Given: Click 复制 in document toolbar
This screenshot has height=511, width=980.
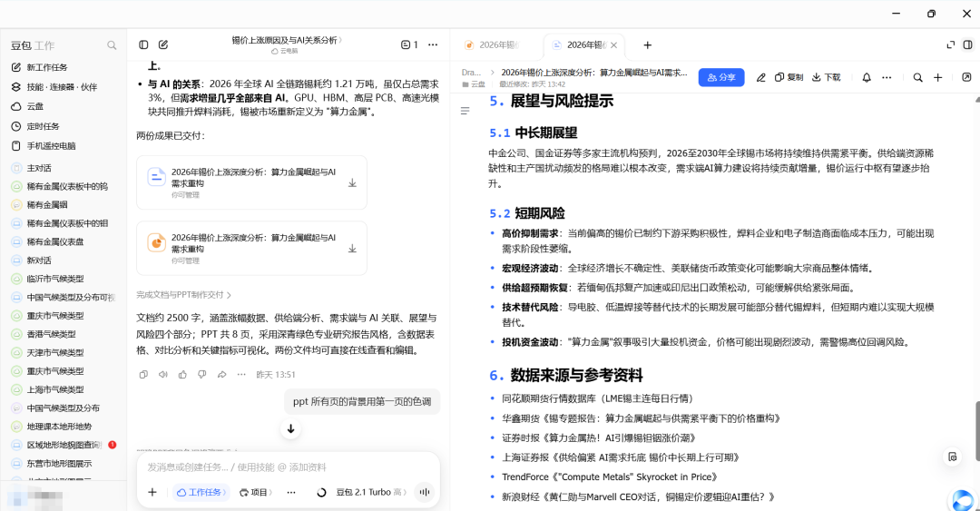Looking at the screenshot, I should coord(789,77).
